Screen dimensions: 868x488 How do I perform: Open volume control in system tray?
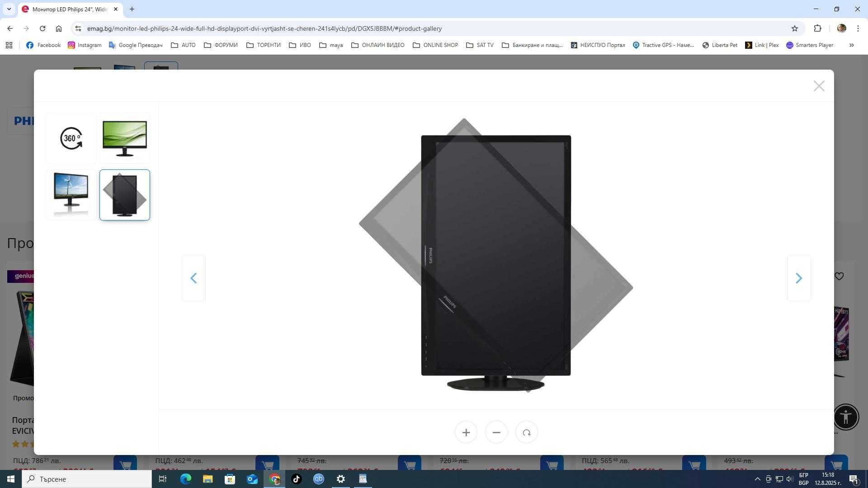[x=790, y=479]
